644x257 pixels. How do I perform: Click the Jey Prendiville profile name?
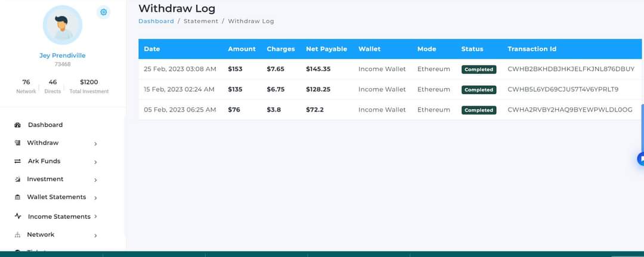tap(63, 55)
